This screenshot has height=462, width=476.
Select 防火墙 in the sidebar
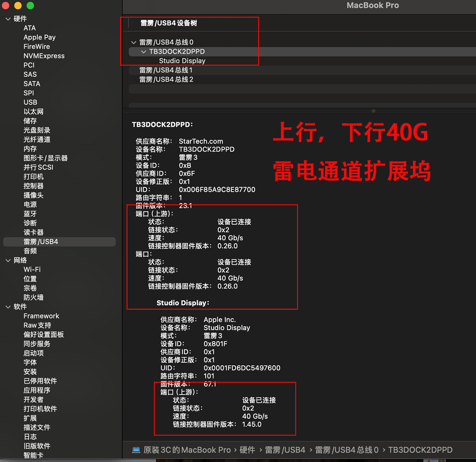pos(33,297)
